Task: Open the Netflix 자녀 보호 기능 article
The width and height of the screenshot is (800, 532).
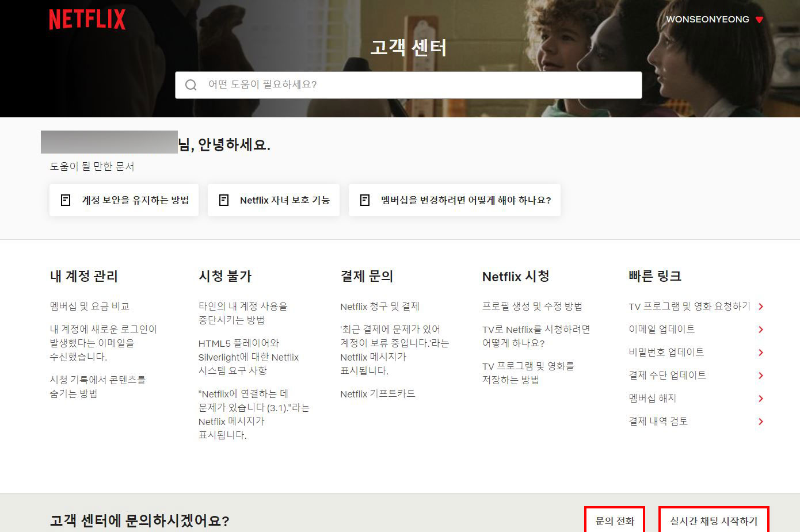Action: [273, 200]
